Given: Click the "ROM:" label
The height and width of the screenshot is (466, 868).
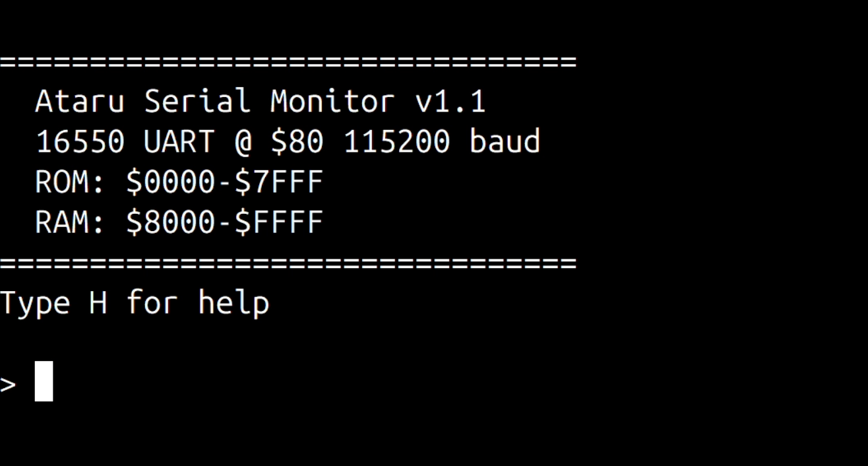Looking at the screenshot, I should tap(71, 182).
